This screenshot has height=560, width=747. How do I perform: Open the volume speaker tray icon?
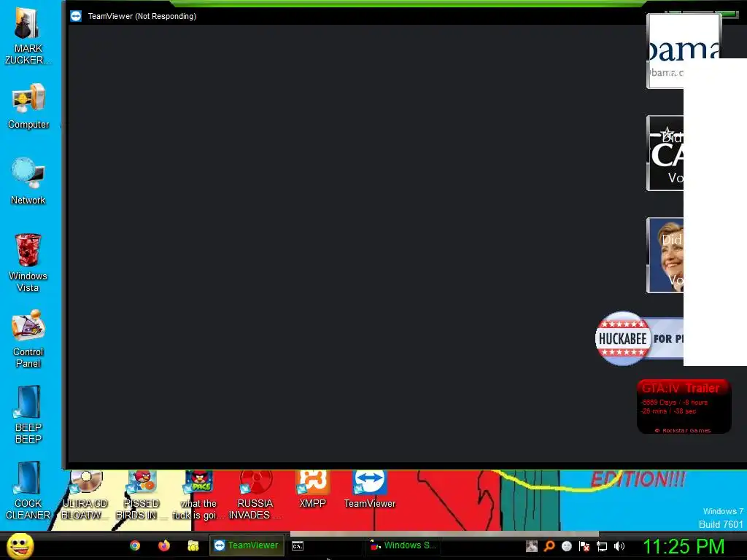619,546
